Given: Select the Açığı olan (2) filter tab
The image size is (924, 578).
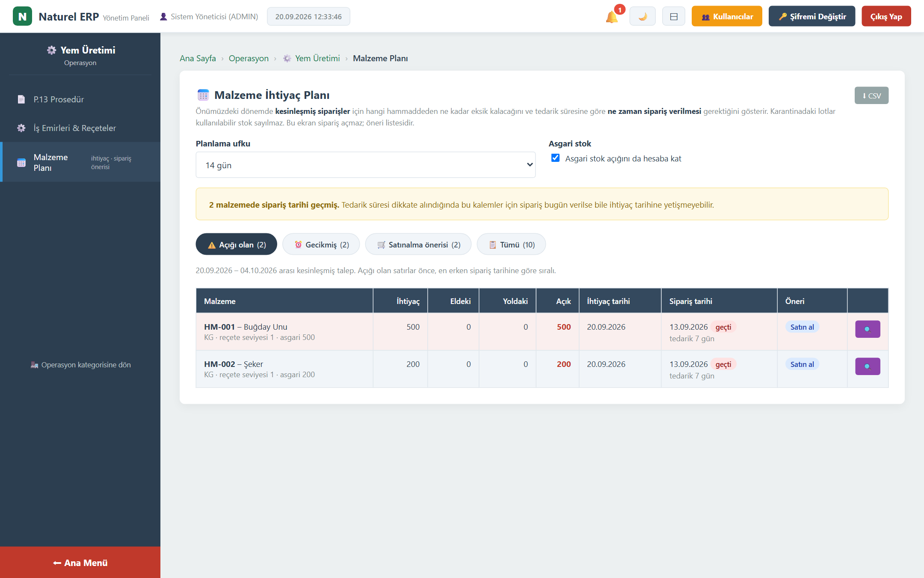Looking at the screenshot, I should [x=237, y=244].
